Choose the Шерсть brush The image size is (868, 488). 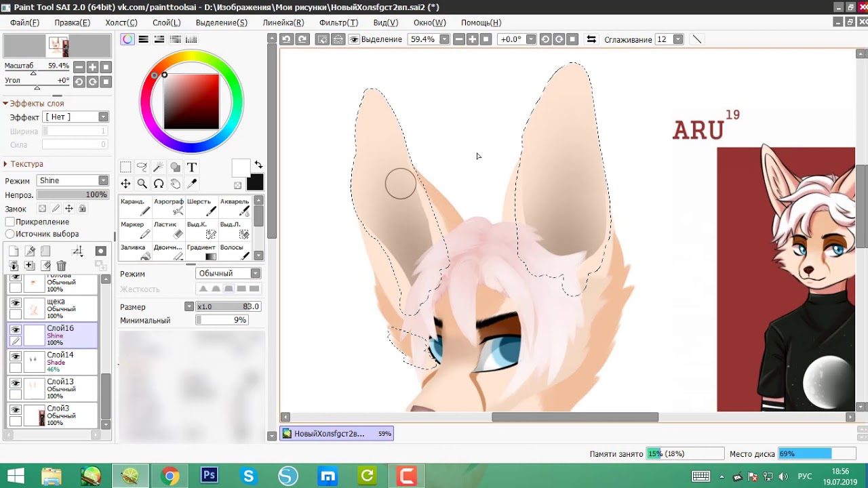pos(201,207)
